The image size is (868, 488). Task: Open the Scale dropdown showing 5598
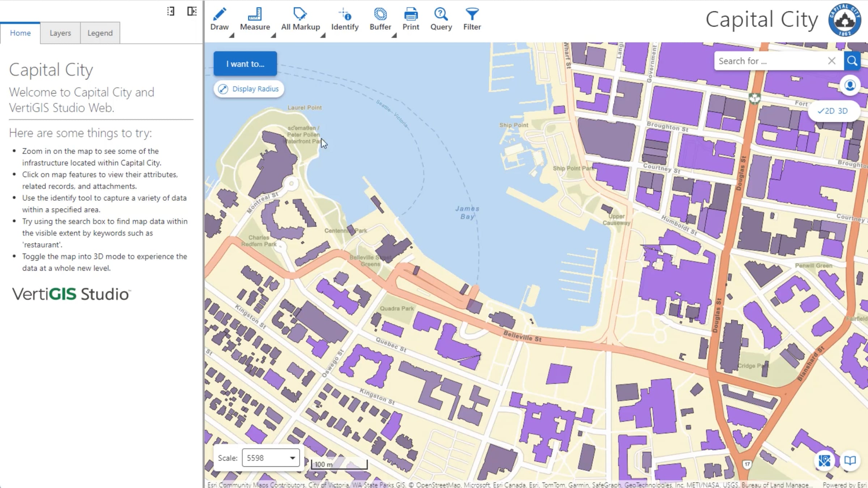(271, 458)
